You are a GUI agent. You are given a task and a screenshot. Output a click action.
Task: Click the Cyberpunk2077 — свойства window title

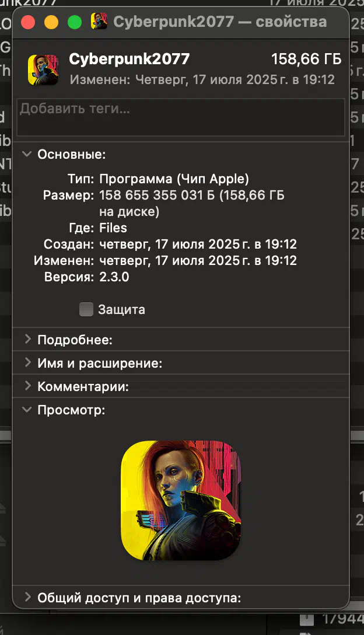click(x=220, y=22)
